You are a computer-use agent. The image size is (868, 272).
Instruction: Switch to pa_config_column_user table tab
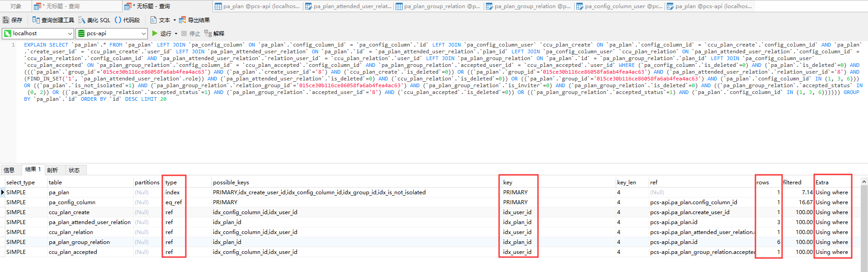[x=619, y=6]
